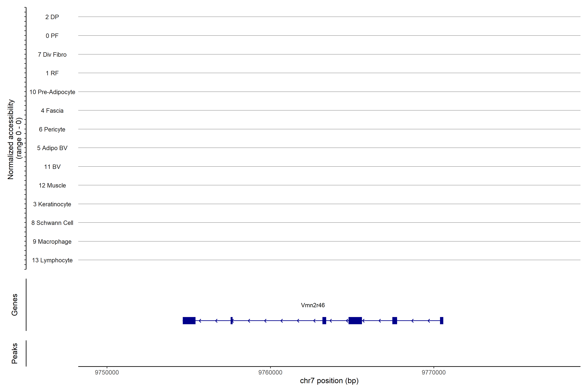The width and height of the screenshot is (588, 392).
Task: Click the Vmn2r46 gene label
Action: point(313,305)
